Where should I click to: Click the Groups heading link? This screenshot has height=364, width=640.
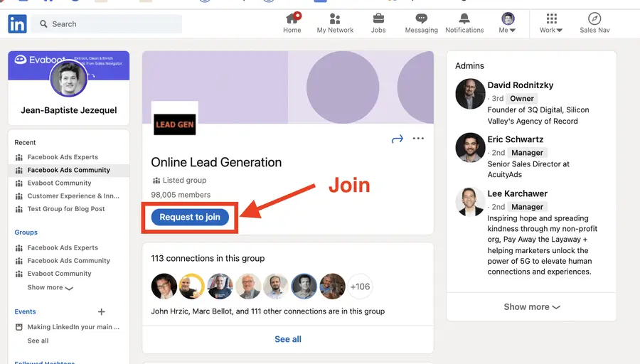[x=26, y=232]
